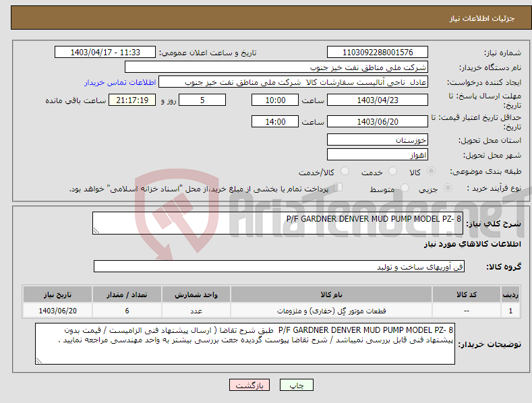Click the row number cell 1

[510, 311]
